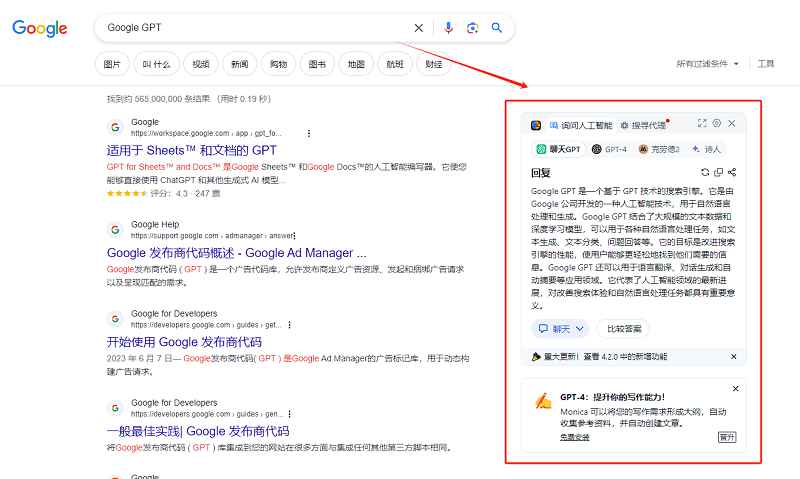800x479 pixels.
Task: Click the Google logo
Action: 40,29
